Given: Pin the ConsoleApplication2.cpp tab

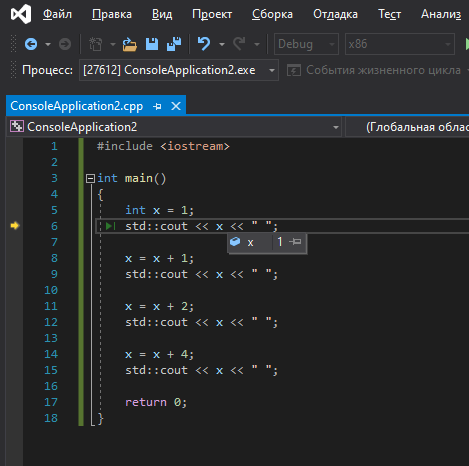Looking at the screenshot, I should click(157, 106).
